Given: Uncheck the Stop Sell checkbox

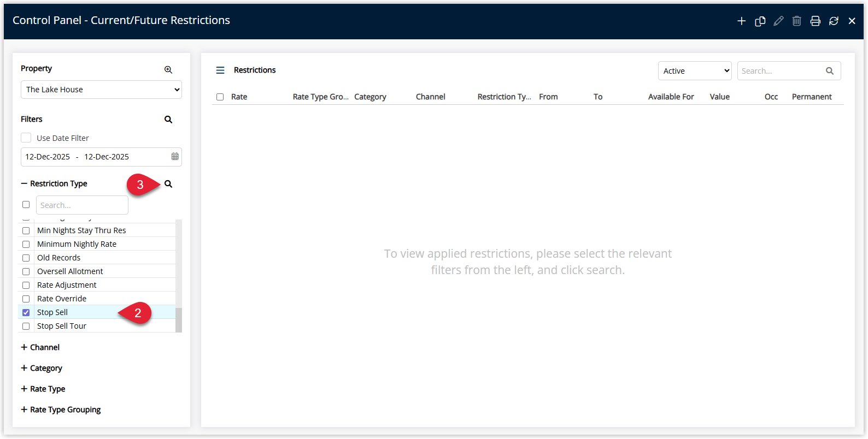Looking at the screenshot, I should (x=26, y=312).
